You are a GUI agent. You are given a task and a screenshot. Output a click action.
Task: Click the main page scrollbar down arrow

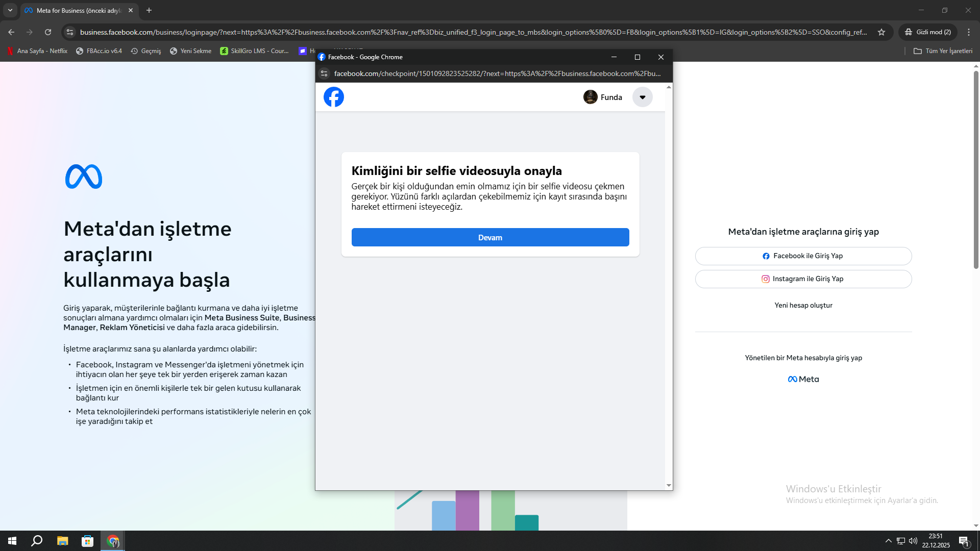pyautogui.click(x=976, y=526)
